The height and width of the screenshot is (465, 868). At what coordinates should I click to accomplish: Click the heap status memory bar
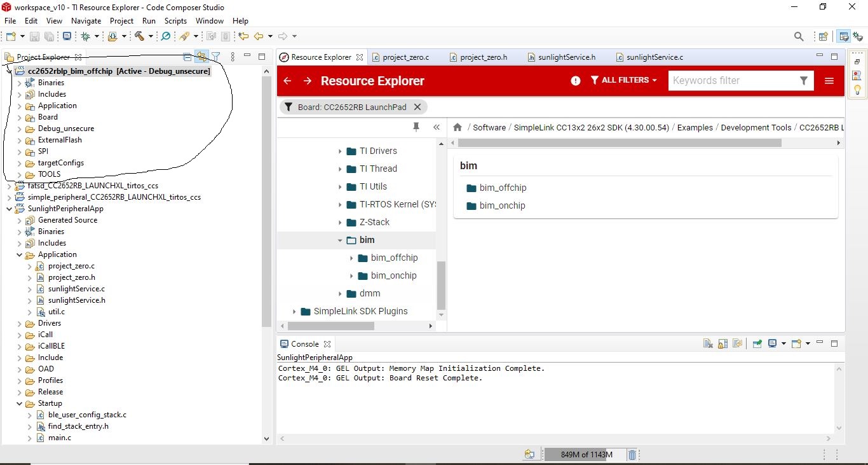[586, 454]
